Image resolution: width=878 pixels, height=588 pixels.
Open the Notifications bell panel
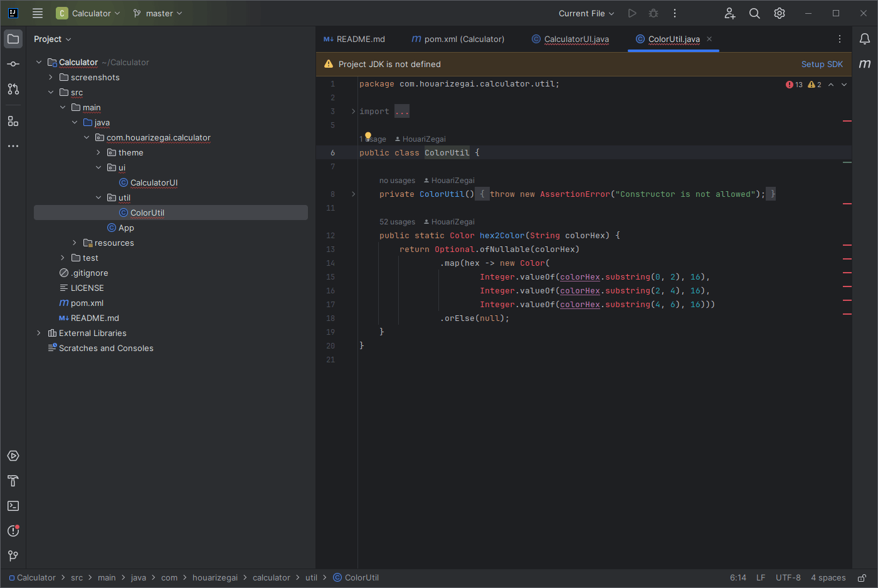point(865,39)
